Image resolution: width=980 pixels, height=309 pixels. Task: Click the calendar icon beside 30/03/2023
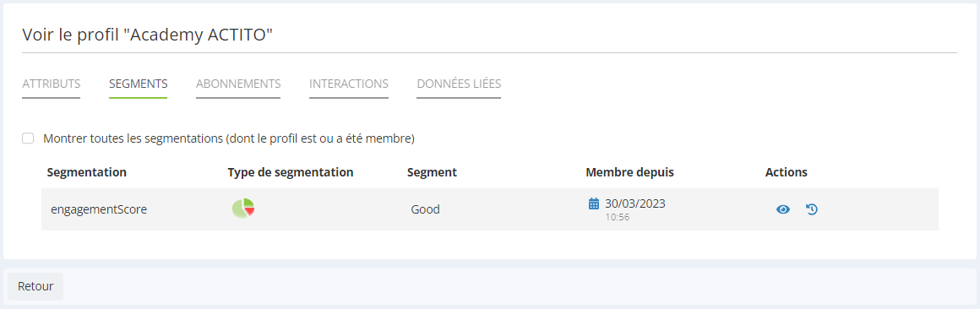(x=594, y=203)
